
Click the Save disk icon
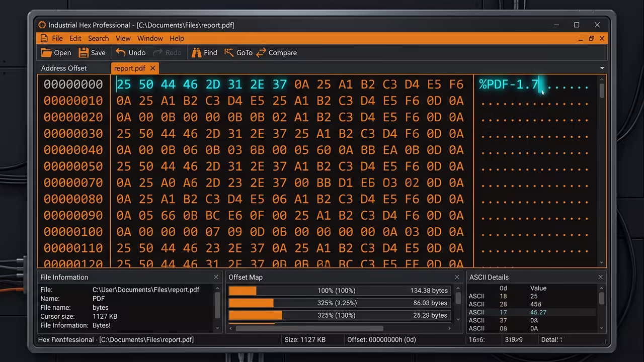84,53
